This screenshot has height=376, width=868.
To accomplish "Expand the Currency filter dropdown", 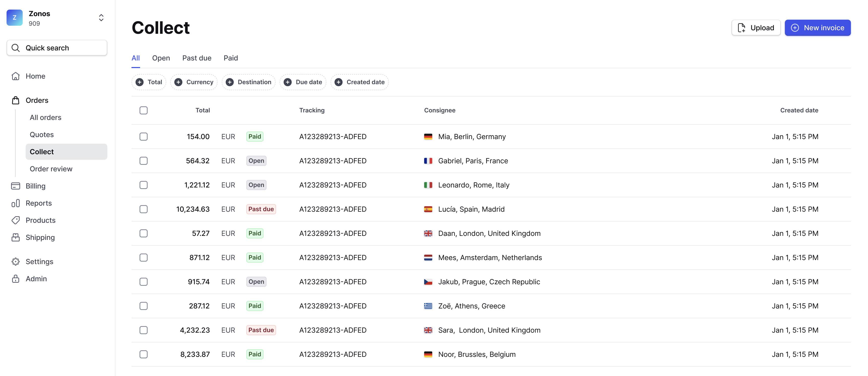I will 194,82.
